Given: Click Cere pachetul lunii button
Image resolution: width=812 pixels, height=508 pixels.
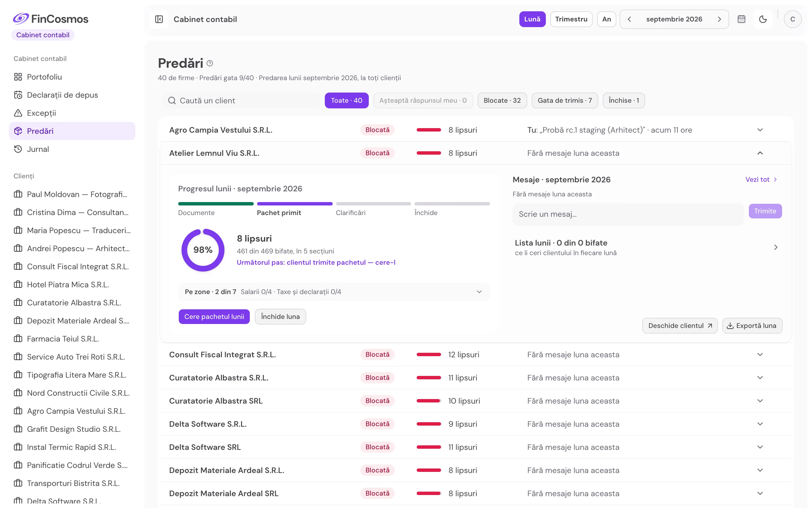Looking at the screenshot, I should pyautogui.click(x=214, y=316).
